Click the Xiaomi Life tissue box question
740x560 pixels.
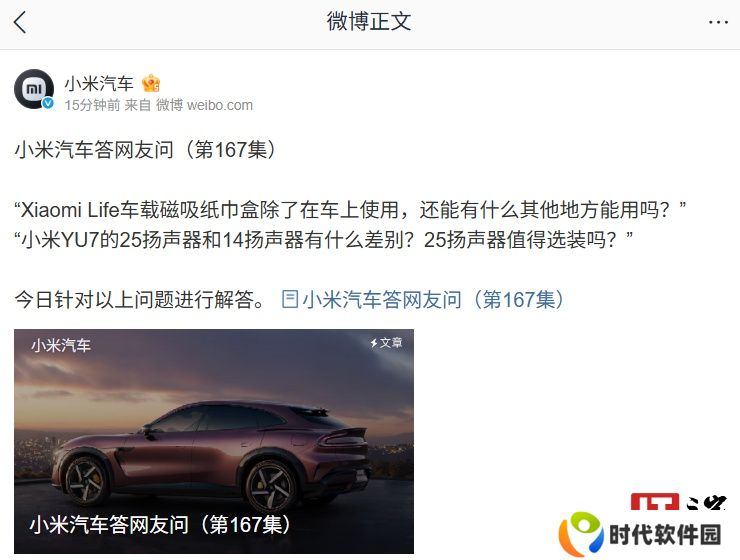point(350,209)
